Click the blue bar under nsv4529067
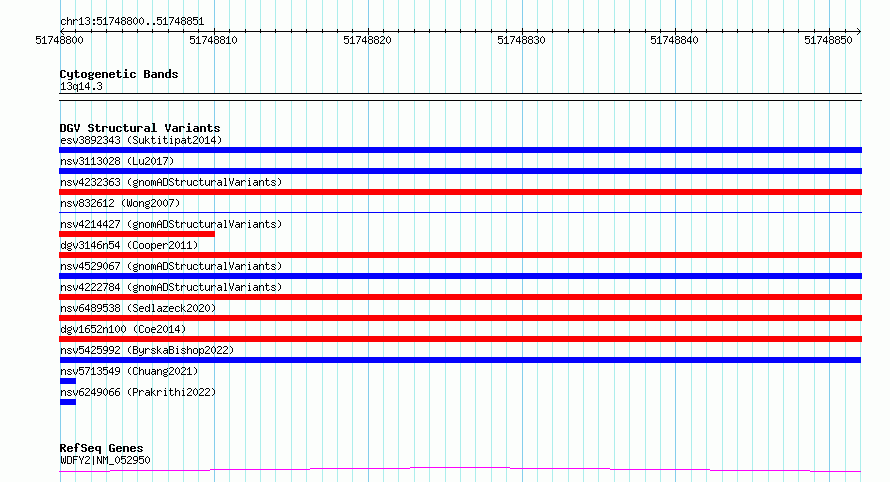 (460, 276)
